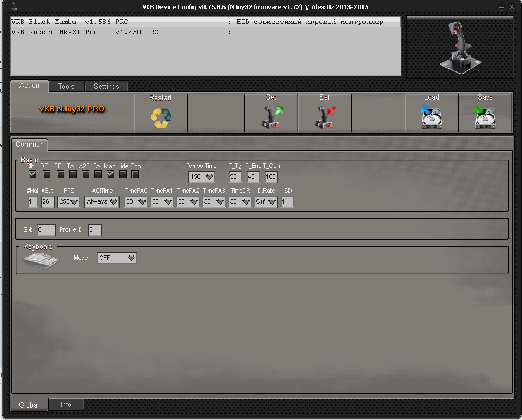Open the D.Rate dropdown
The height and width of the screenshot is (420, 522).
point(266,201)
